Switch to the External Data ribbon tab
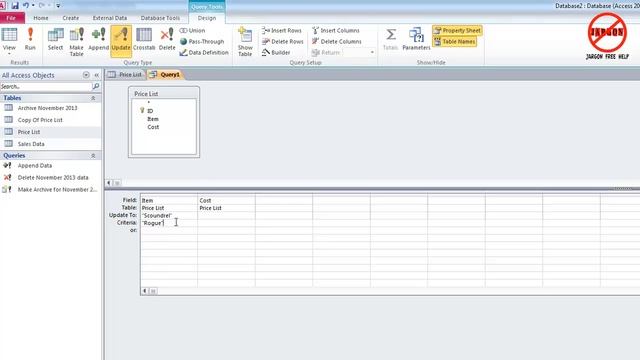 click(x=110, y=18)
